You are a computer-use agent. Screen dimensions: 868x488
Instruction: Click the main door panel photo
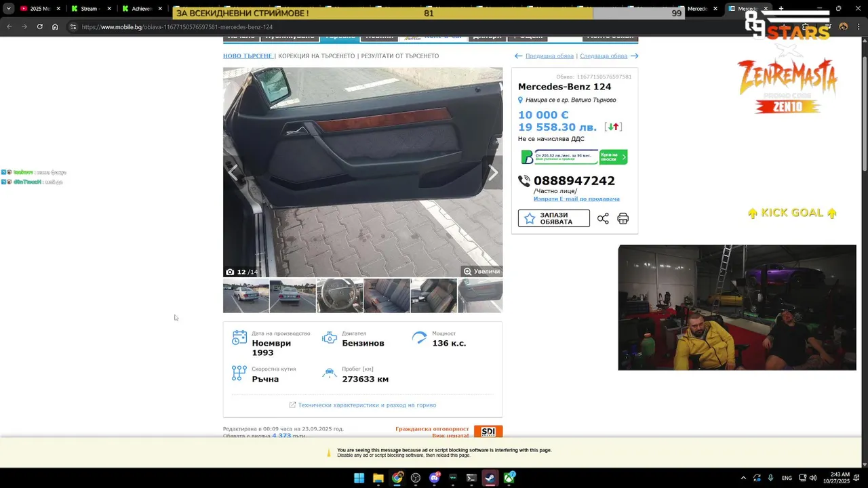(x=363, y=171)
